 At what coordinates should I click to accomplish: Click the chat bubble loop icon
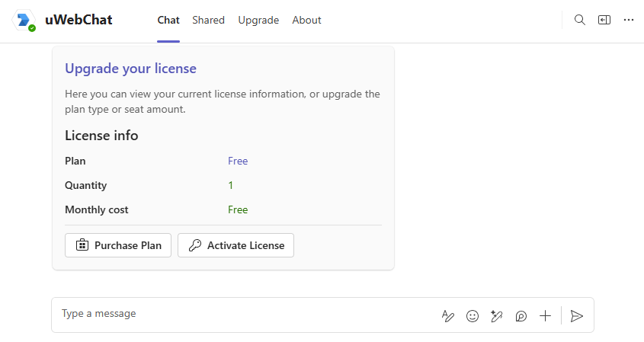point(521,316)
